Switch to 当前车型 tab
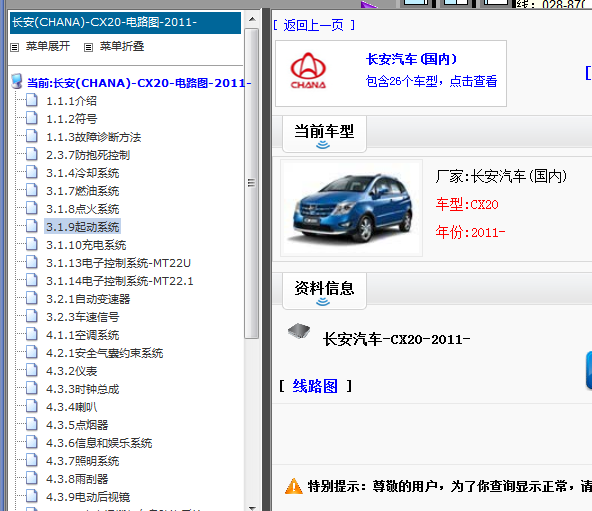The height and width of the screenshot is (511, 592). click(x=324, y=134)
